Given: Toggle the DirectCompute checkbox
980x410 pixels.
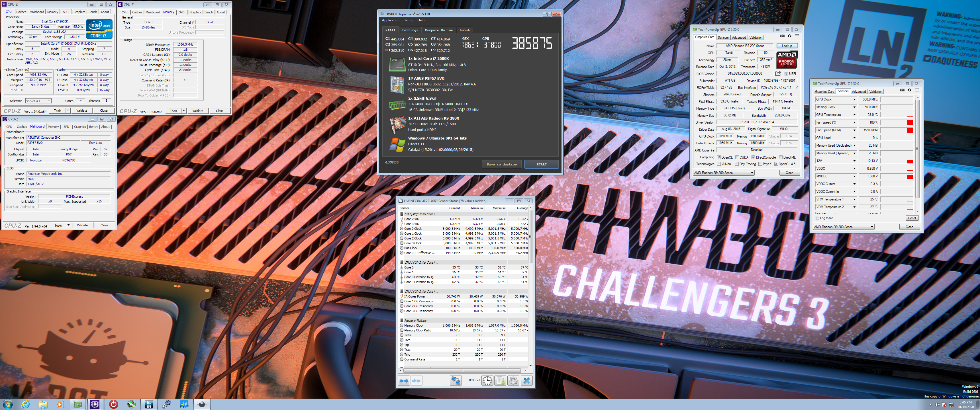Looking at the screenshot, I should tap(753, 157).
